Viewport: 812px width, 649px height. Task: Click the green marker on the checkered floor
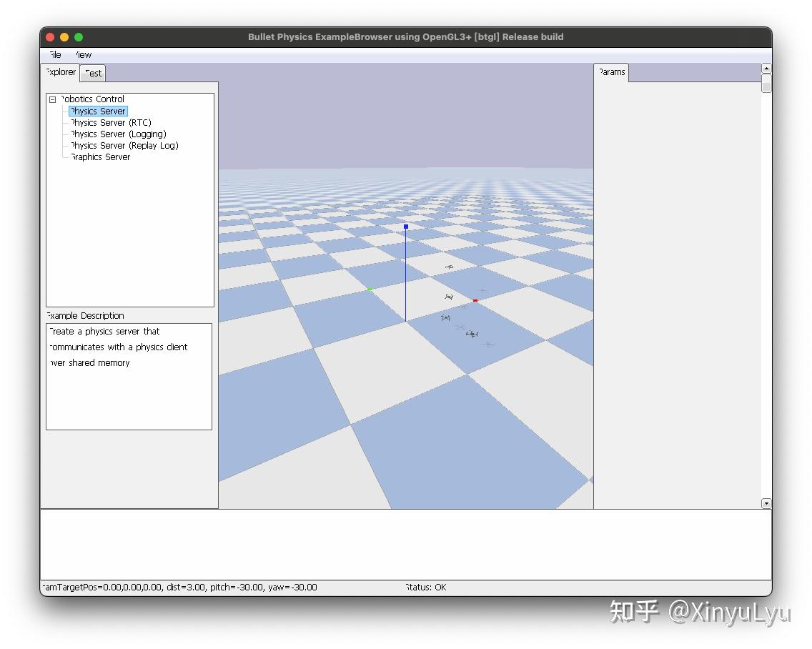(369, 289)
